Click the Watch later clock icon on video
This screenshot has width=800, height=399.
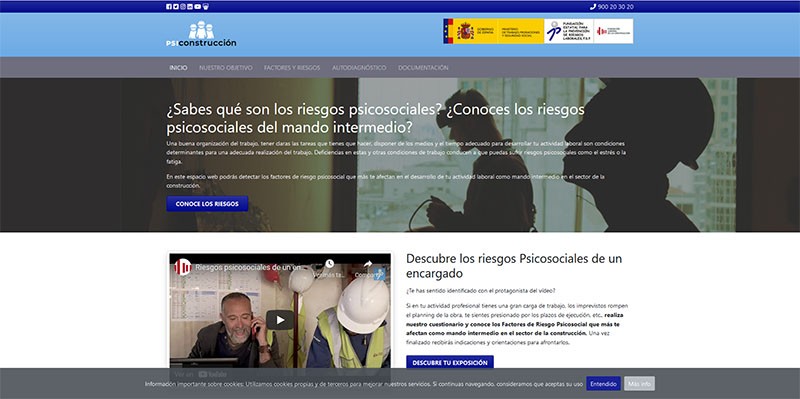330,264
